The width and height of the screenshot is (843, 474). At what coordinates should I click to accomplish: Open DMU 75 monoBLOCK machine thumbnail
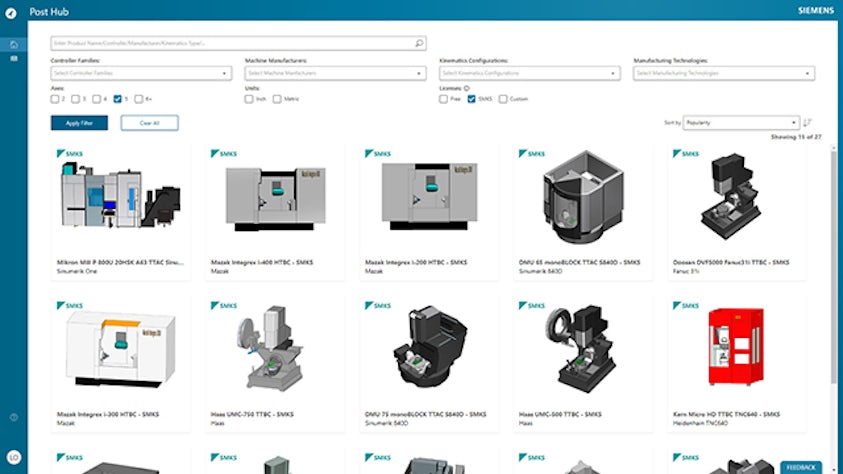(x=430, y=347)
